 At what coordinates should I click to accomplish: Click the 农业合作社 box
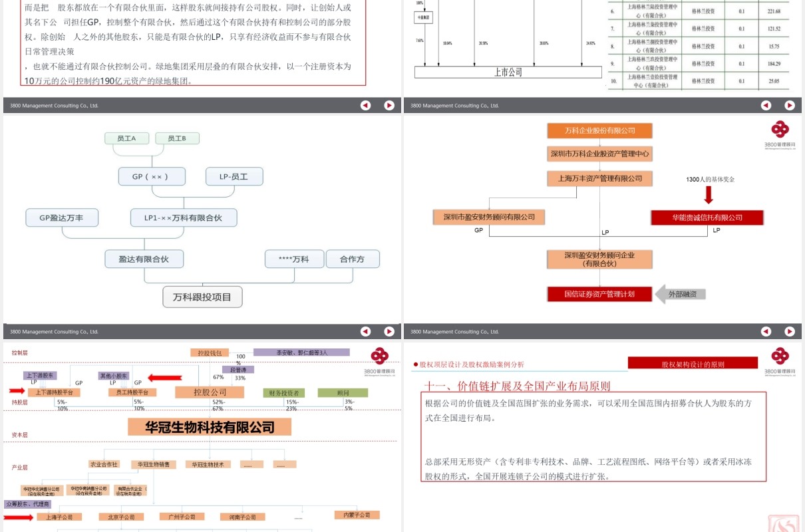pos(104,464)
